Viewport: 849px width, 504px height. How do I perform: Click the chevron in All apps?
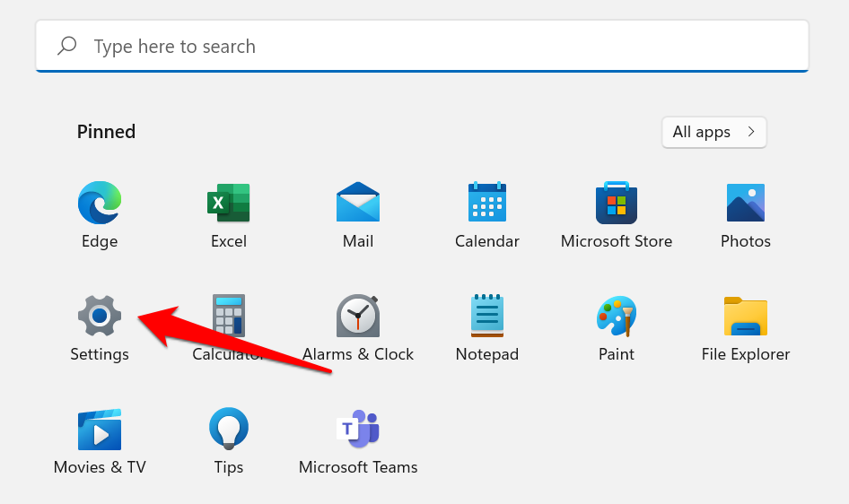(750, 132)
